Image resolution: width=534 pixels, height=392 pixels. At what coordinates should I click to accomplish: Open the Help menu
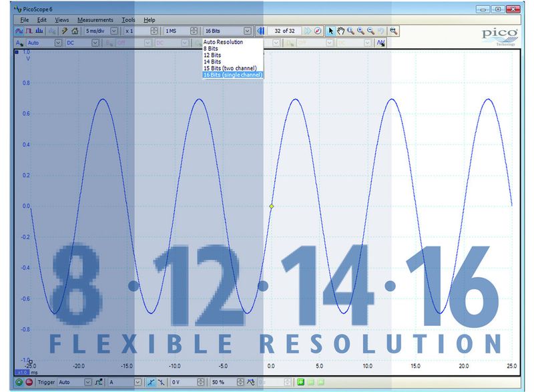click(149, 20)
